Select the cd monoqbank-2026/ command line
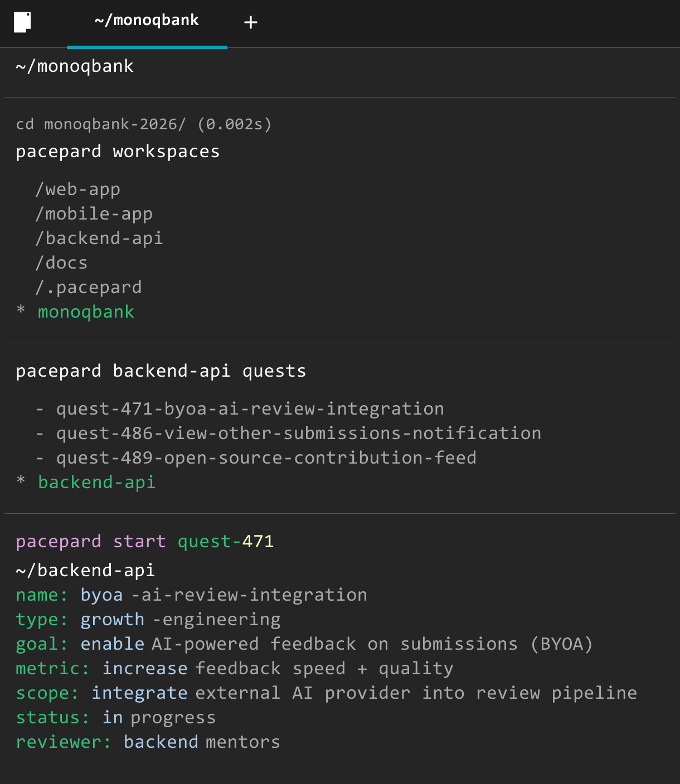The width and height of the screenshot is (680, 784). coord(143,124)
